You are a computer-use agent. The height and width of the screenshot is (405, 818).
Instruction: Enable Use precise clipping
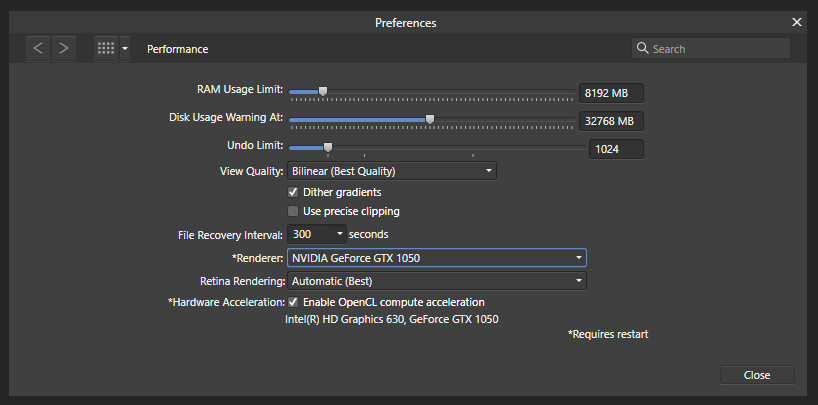tap(293, 211)
